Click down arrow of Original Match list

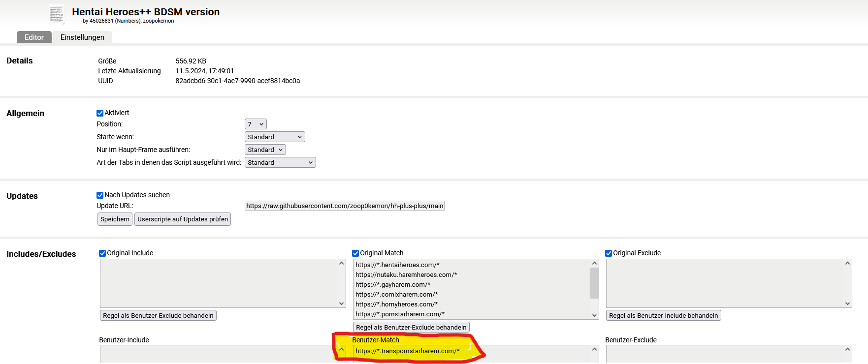point(594,315)
